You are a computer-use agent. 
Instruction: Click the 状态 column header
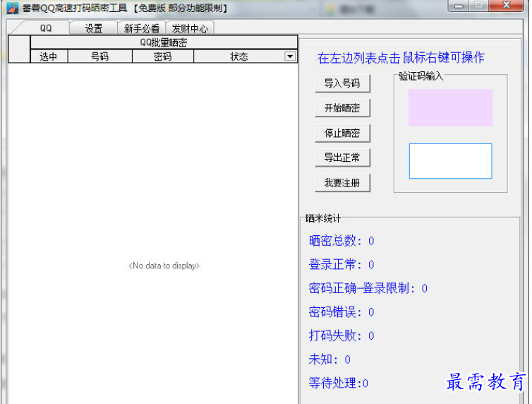239,57
